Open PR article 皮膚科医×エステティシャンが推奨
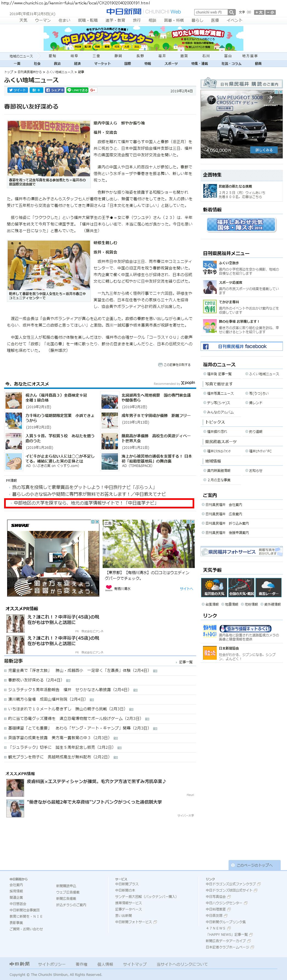This screenshot has height=980, width=287. pos(96,781)
